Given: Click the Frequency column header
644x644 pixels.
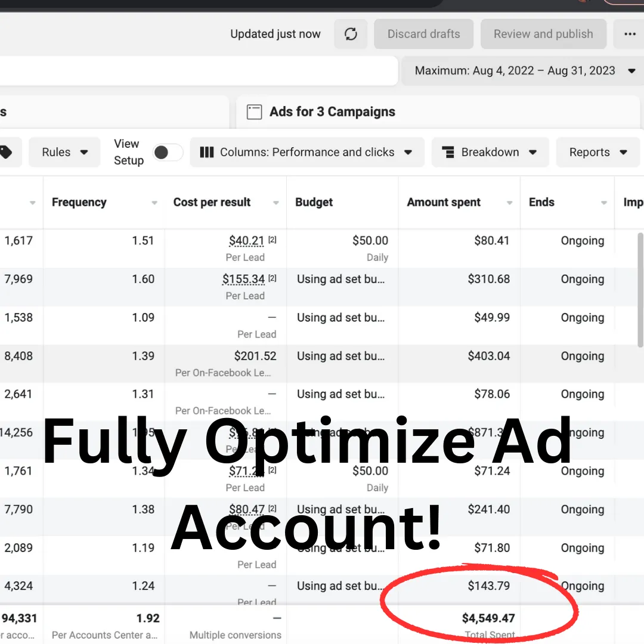Looking at the screenshot, I should pos(79,202).
